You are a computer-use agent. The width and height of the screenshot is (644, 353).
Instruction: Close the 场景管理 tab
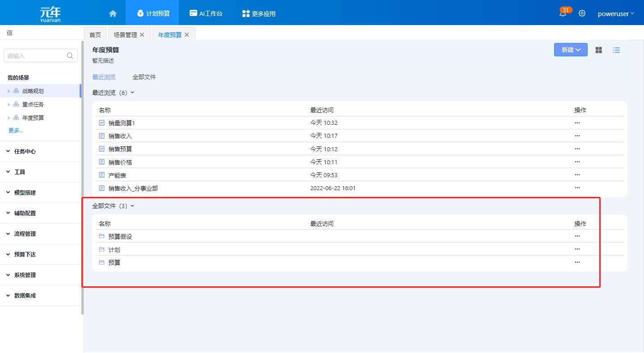pos(142,35)
